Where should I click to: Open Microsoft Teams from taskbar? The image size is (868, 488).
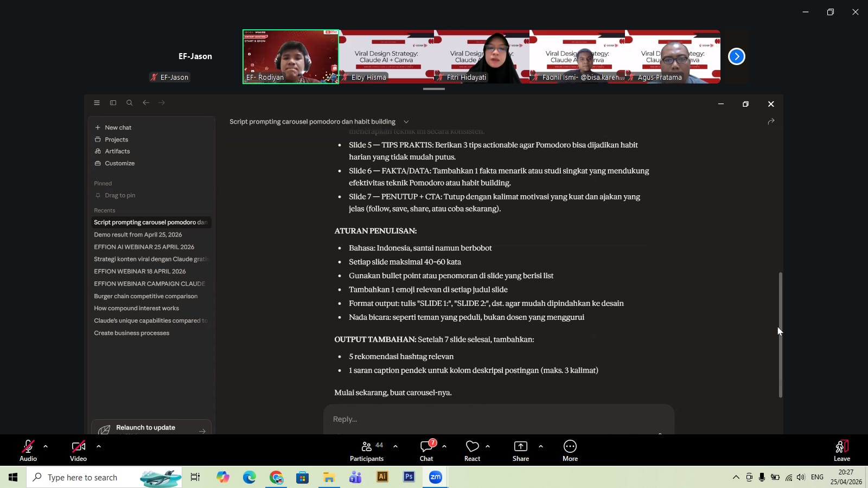(355, 477)
